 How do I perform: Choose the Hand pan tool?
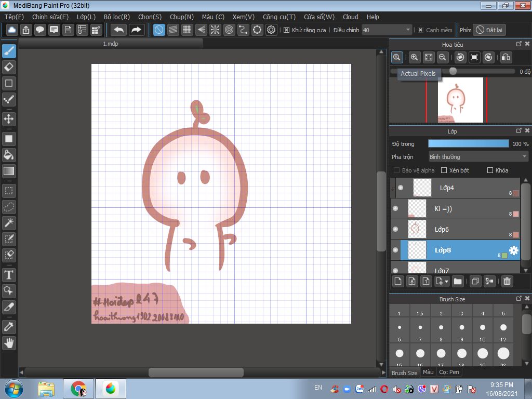(9, 343)
